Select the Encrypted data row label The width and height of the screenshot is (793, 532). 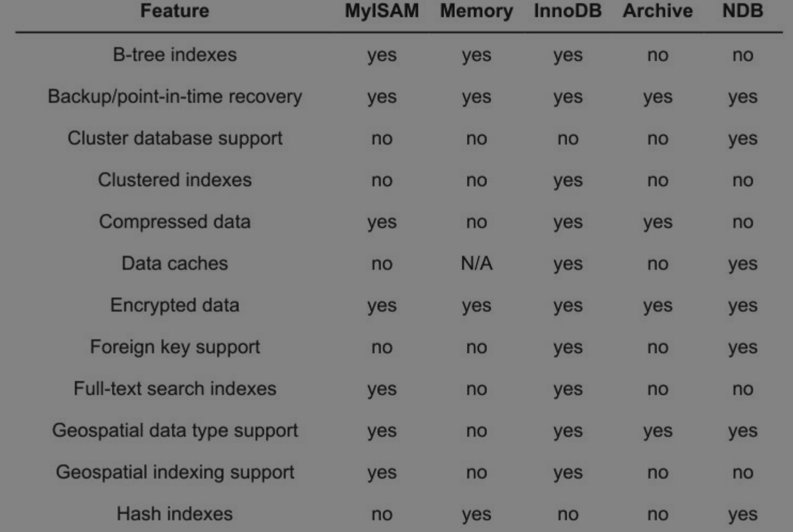pos(174,305)
